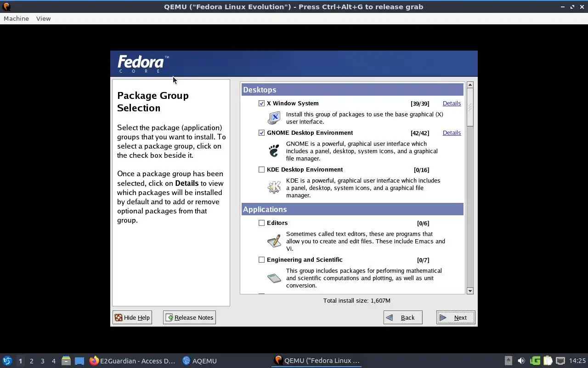Click the network tray icon
Viewport: 588px width, 368px height.
[560, 361]
